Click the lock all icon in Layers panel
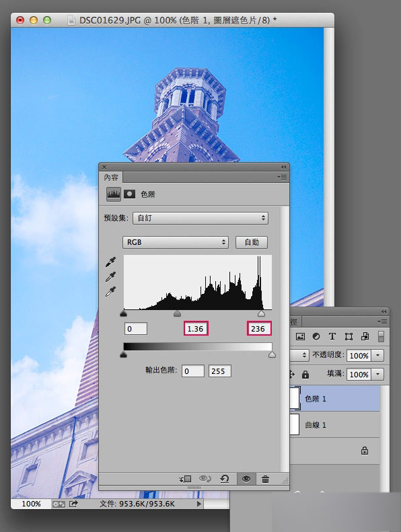The image size is (401, 532). (305, 375)
